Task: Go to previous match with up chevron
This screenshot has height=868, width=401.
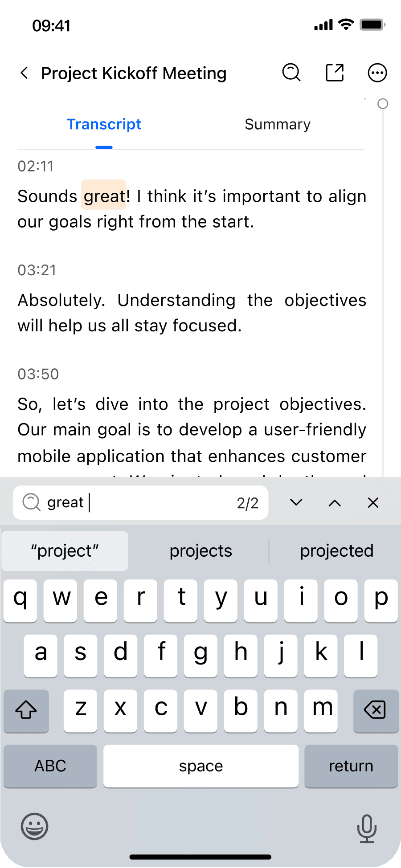Action: tap(335, 503)
